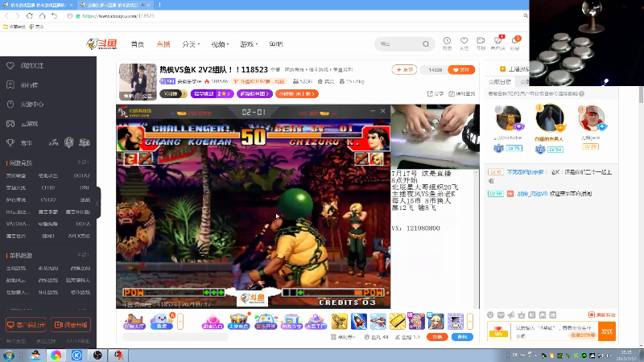Click the 发送 send chat button
The width and height of the screenshot is (644, 362).
(607, 331)
